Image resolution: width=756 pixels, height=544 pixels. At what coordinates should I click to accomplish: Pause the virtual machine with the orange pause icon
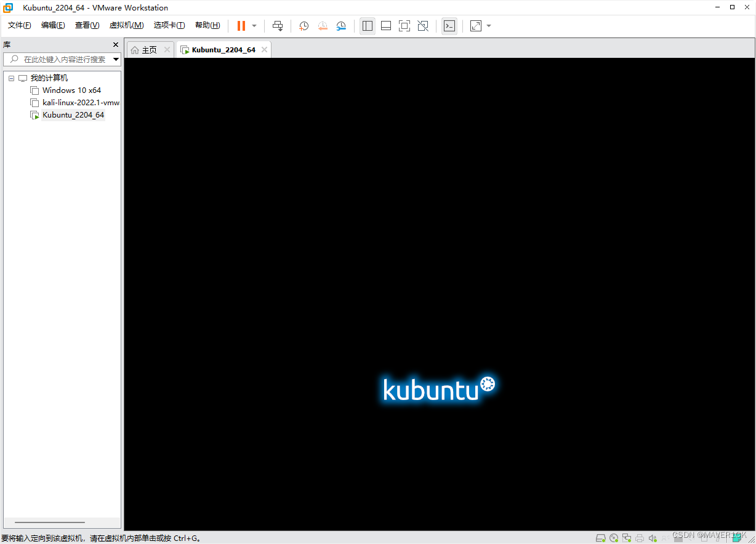241,26
